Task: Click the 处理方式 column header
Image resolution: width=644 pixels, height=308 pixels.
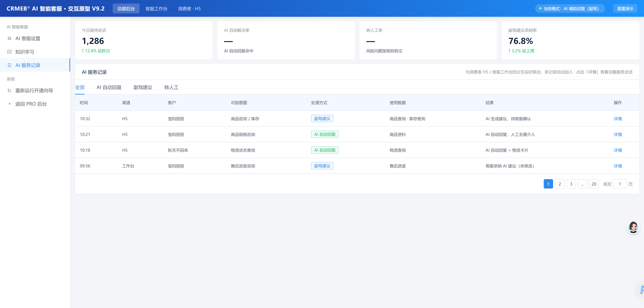Action: [319, 103]
